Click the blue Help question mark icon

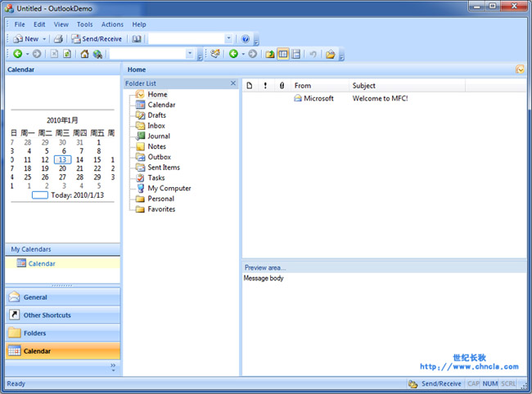point(246,38)
